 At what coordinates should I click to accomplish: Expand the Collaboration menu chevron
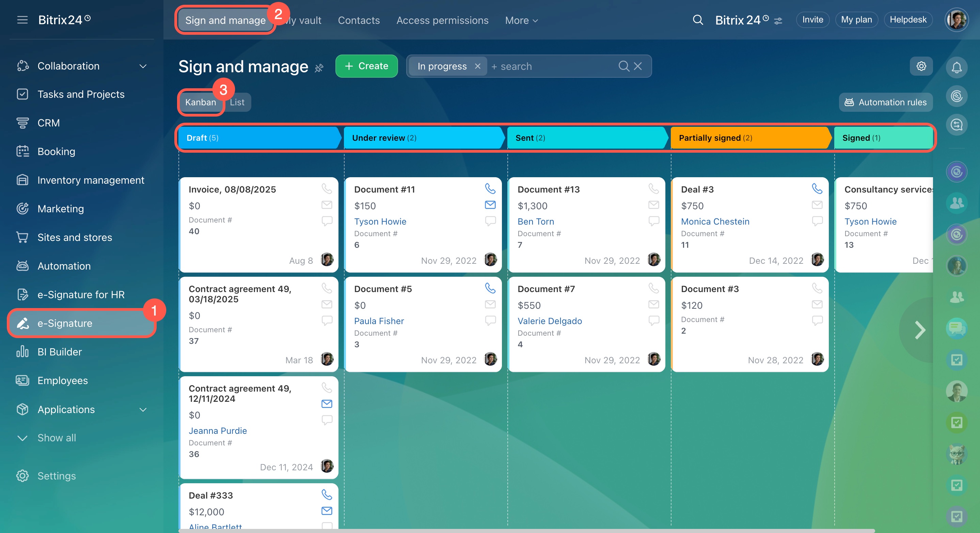click(143, 66)
